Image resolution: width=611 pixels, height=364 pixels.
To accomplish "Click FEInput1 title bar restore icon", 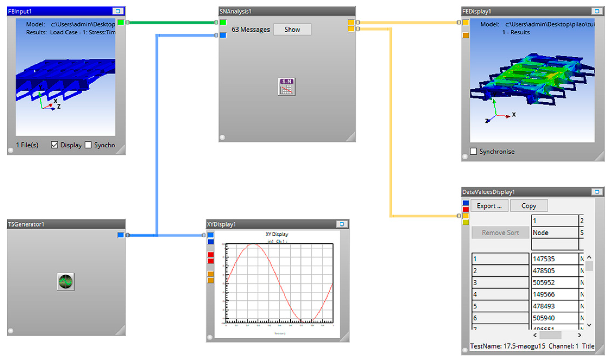I will pos(118,11).
